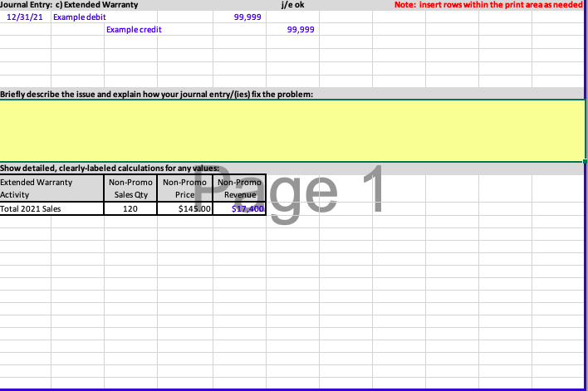Select the 'Non-Promo Price' header cell
588x391 pixels.
point(185,188)
